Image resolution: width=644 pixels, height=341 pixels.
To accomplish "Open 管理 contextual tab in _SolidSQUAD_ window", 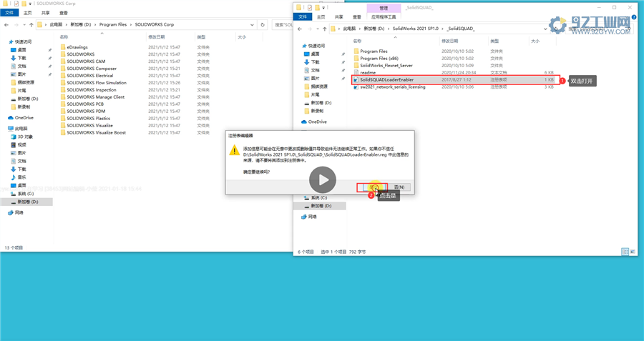I will 384,8.
